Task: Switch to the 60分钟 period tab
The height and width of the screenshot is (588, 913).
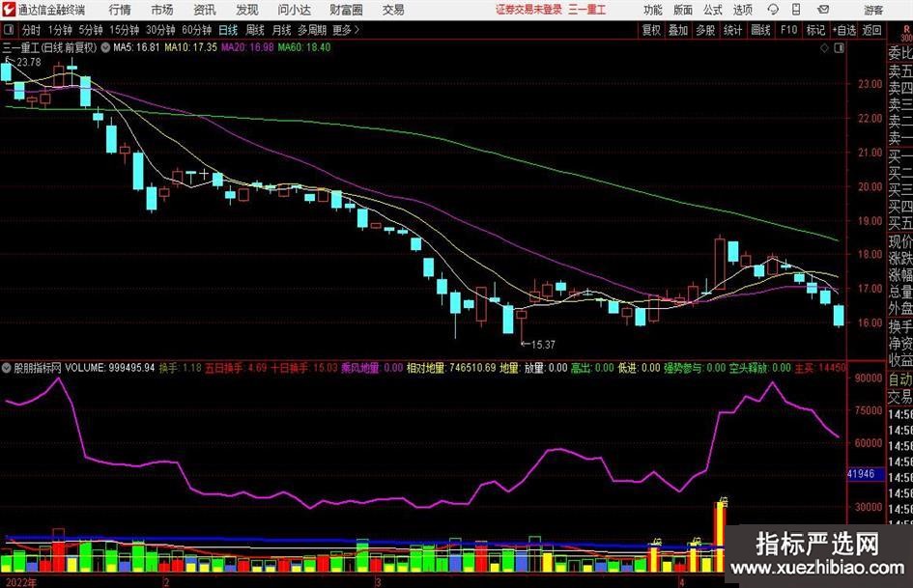Action: 197,30
